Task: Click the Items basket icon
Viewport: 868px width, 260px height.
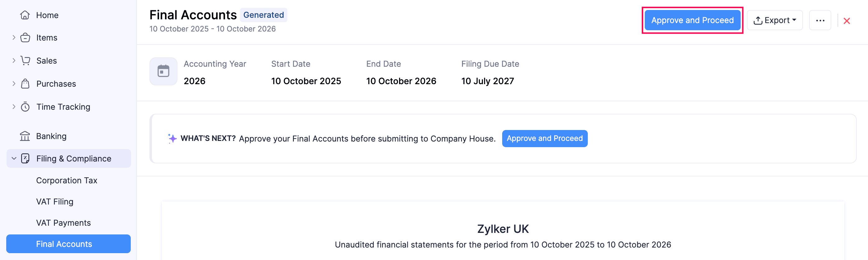Action: pos(25,38)
